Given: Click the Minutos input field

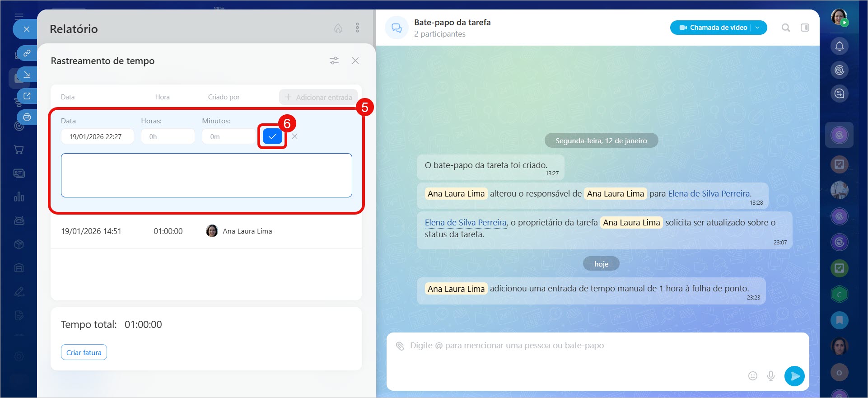Looking at the screenshot, I should 229,136.
